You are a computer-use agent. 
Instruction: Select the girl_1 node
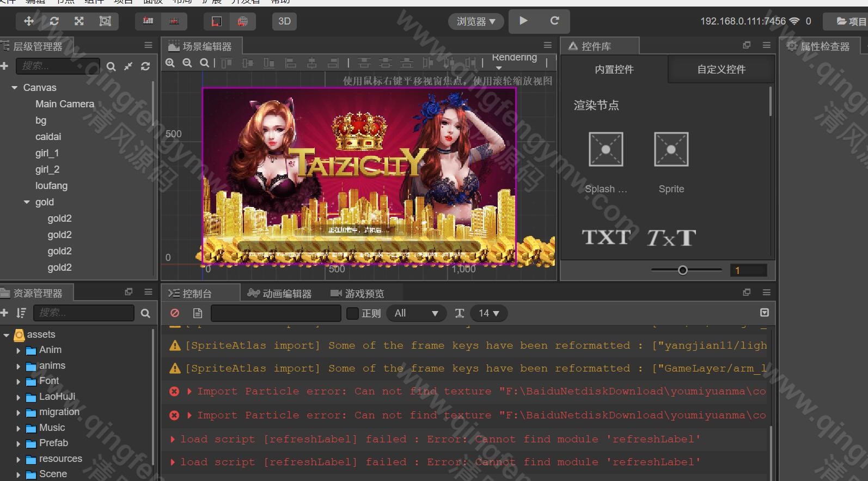(47, 153)
